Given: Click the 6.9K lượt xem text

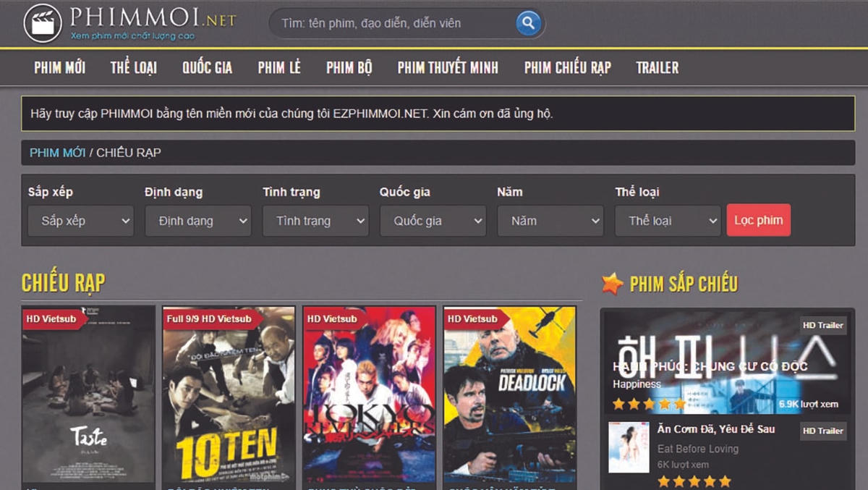Looking at the screenshot, I should [x=809, y=404].
